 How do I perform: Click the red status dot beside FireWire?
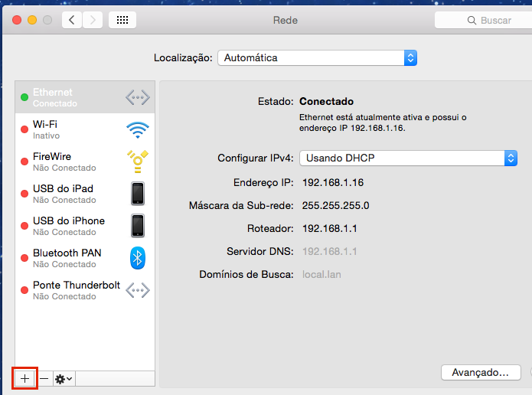click(x=24, y=162)
